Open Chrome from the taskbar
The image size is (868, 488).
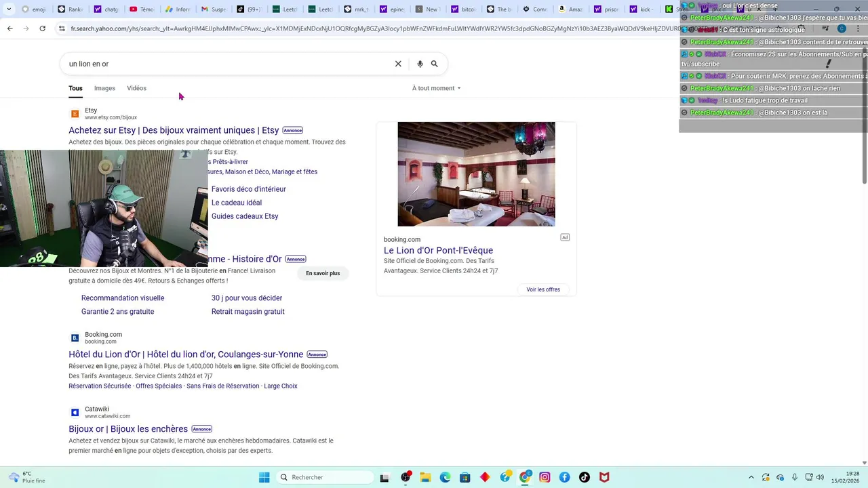pos(525,477)
